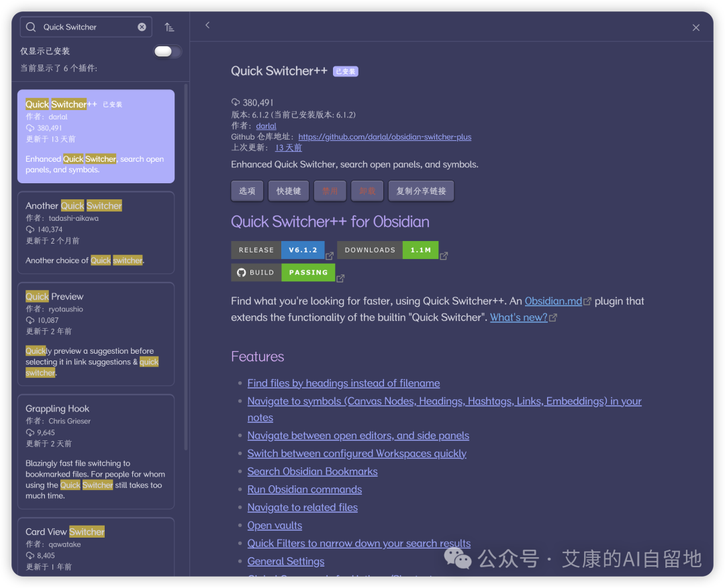Close the plugin browser dialog
The height and width of the screenshot is (588, 725).
click(696, 28)
